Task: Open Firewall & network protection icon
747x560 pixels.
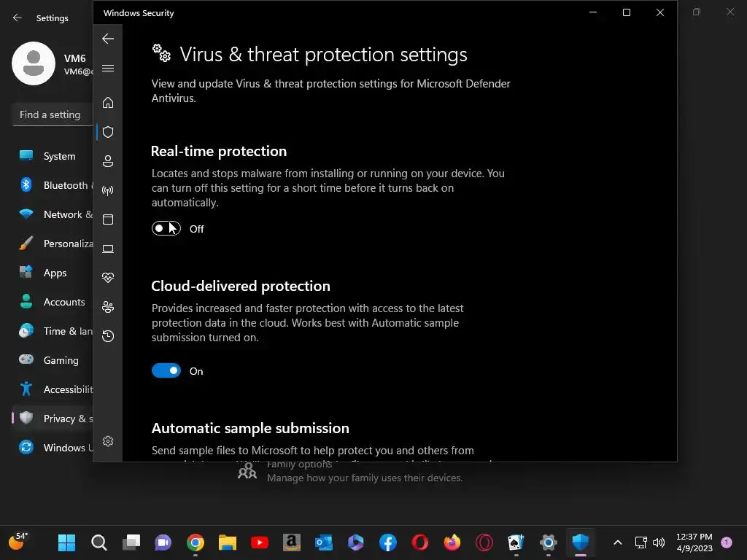Action: 108,191
